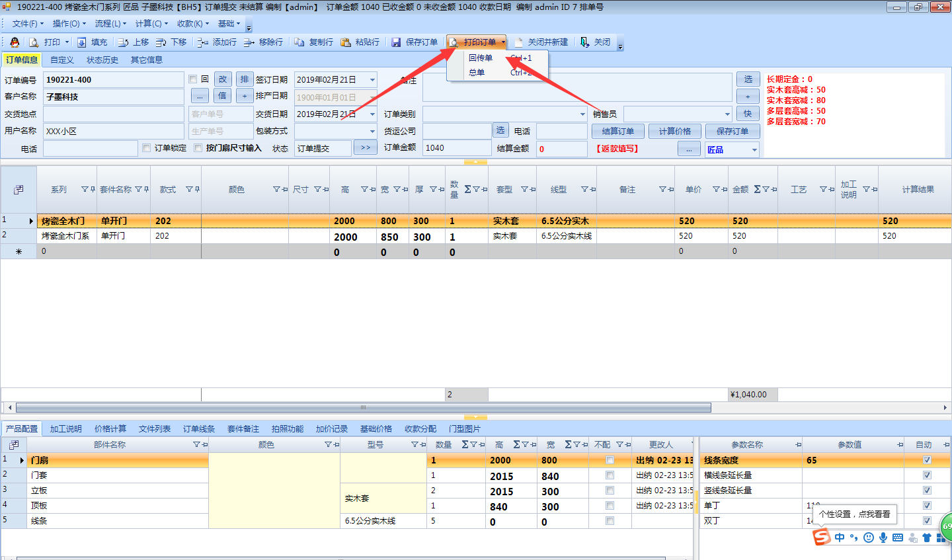Open the 销售员 dropdown list

click(x=727, y=114)
